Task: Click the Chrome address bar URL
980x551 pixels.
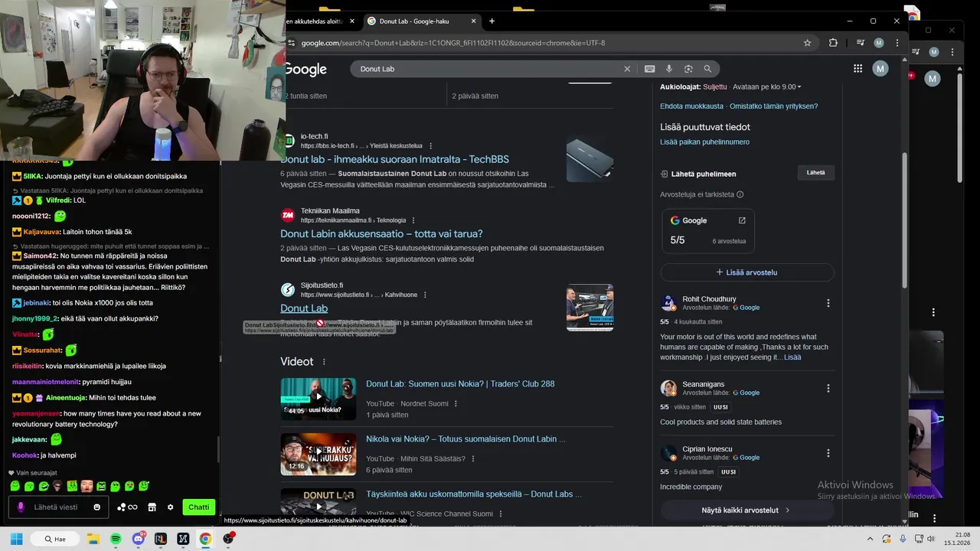Action: [453, 43]
